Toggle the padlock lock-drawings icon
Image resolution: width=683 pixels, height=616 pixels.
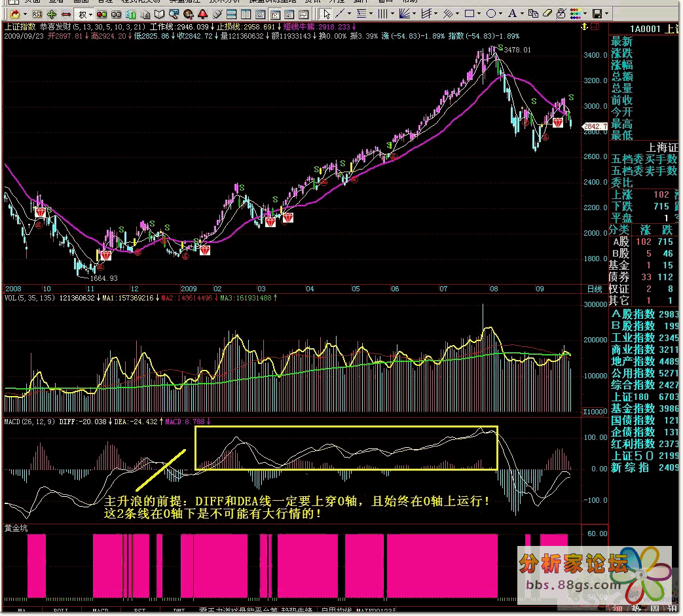(562, 14)
